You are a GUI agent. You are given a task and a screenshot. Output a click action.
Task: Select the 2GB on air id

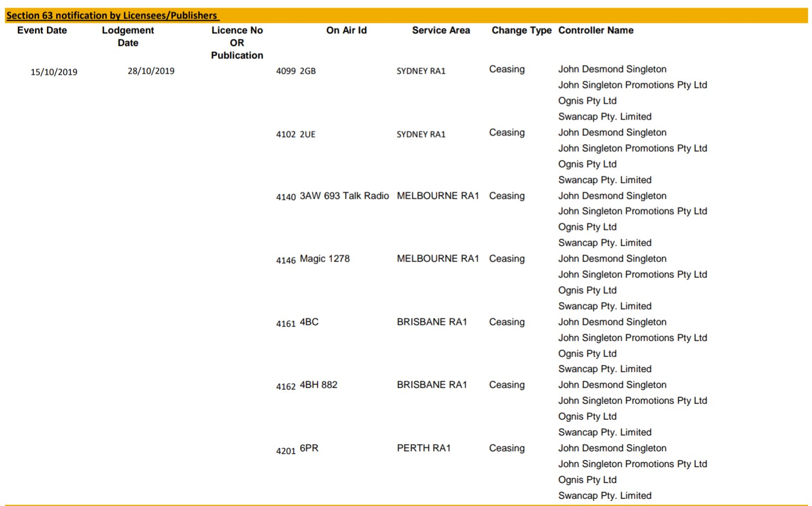tap(308, 71)
